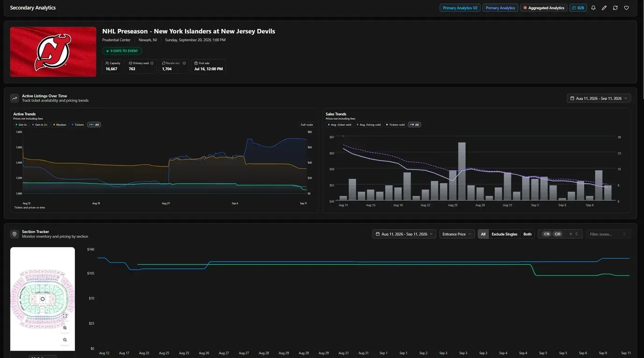Open Aggregated Analytics view
The height and width of the screenshot is (358, 644).
pos(544,8)
